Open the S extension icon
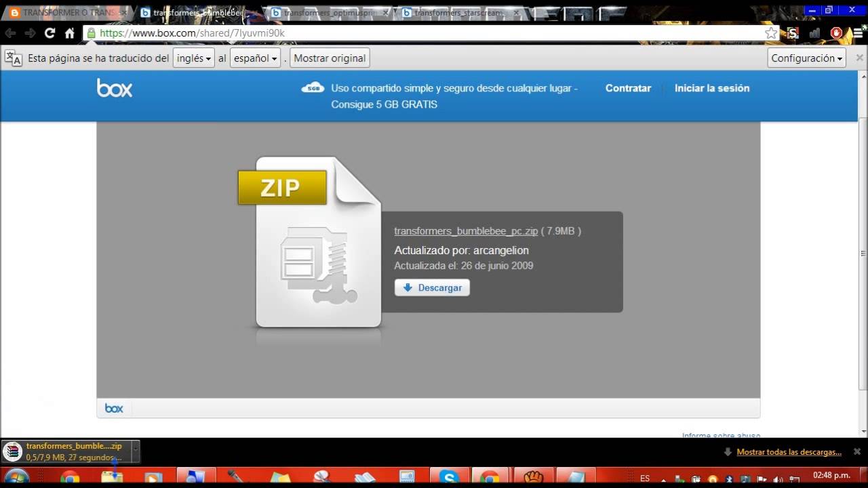 (x=793, y=33)
